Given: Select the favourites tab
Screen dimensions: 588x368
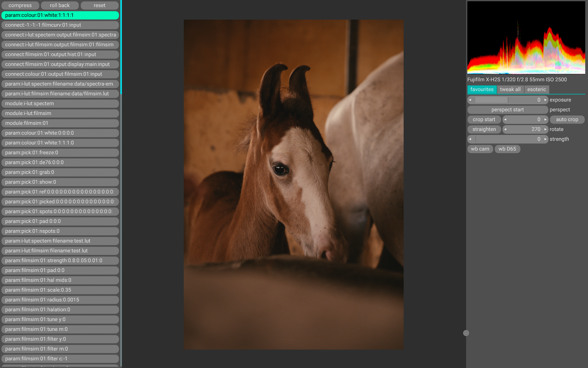Looking at the screenshot, I should click(x=482, y=90).
